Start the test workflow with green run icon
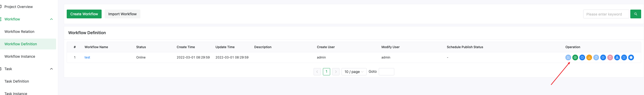 (x=575, y=57)
